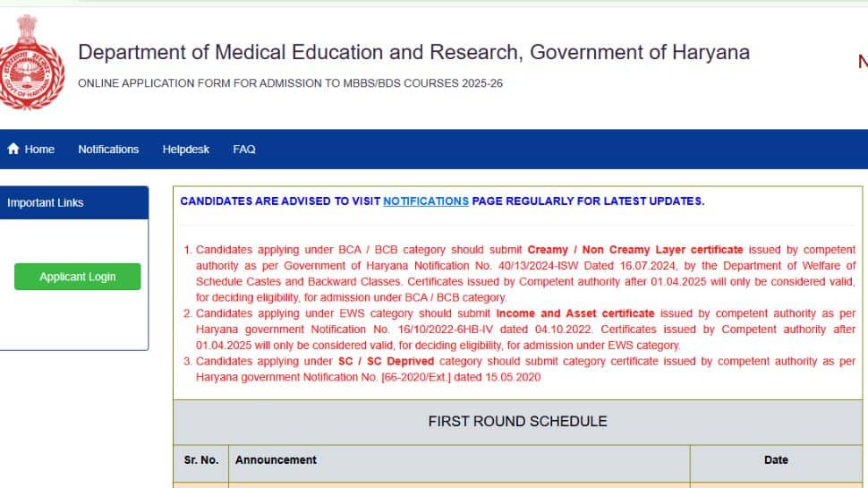Open the FAQ menu item
868x488 pixels.
[244, 149]
